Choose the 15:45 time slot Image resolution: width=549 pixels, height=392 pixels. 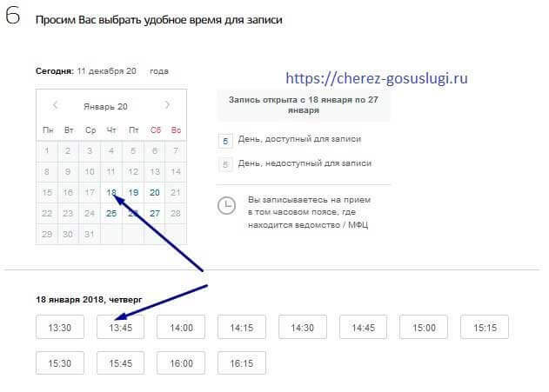120,363
